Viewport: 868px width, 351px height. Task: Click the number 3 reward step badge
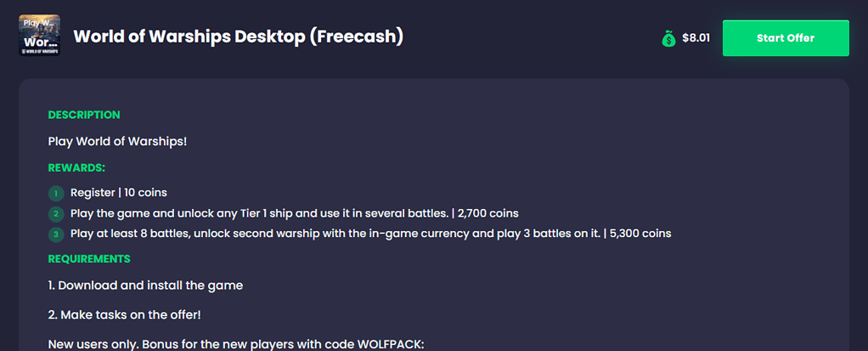[56, 234]
